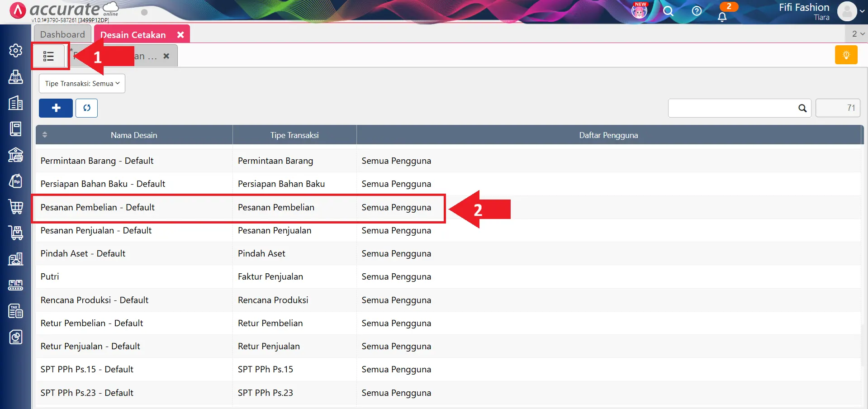This screenshot has height=409, width=868.
Task: Open the Tipe Transaksi: Semua filter dropdown
Action: coord(81,83)
